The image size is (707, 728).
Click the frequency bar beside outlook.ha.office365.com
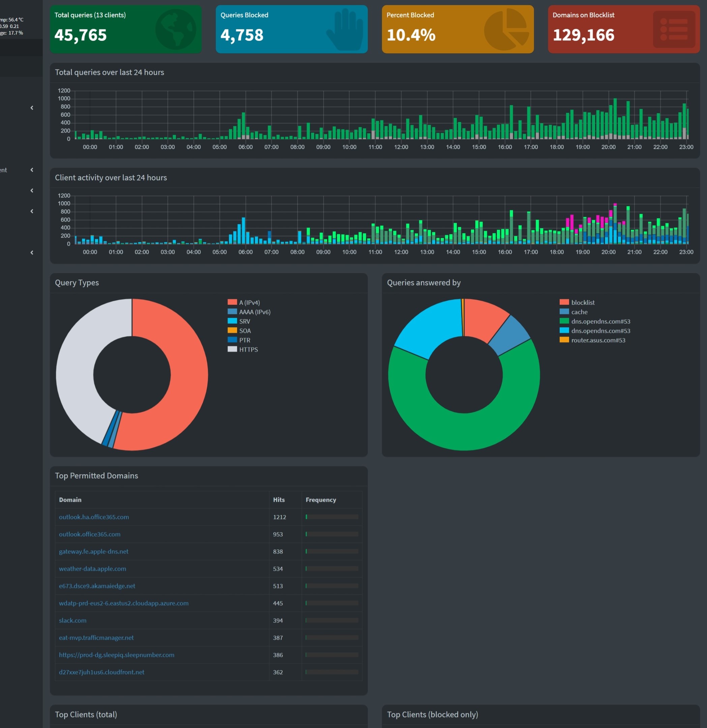[x=332, y=517]
